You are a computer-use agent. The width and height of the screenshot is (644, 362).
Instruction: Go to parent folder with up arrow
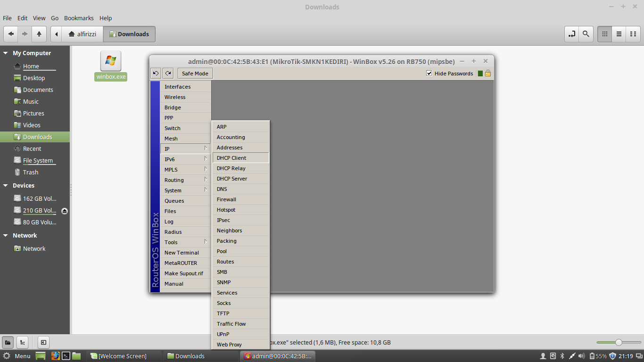pyautogui.click(x=39, y=34)
